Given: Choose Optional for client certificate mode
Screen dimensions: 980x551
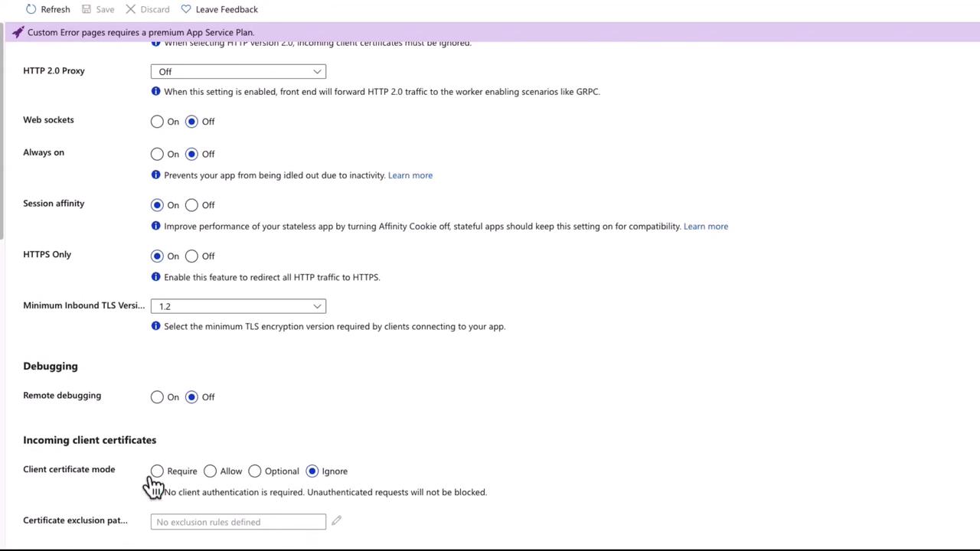Looking at the screenshot, I should click(x=255, y=471).
